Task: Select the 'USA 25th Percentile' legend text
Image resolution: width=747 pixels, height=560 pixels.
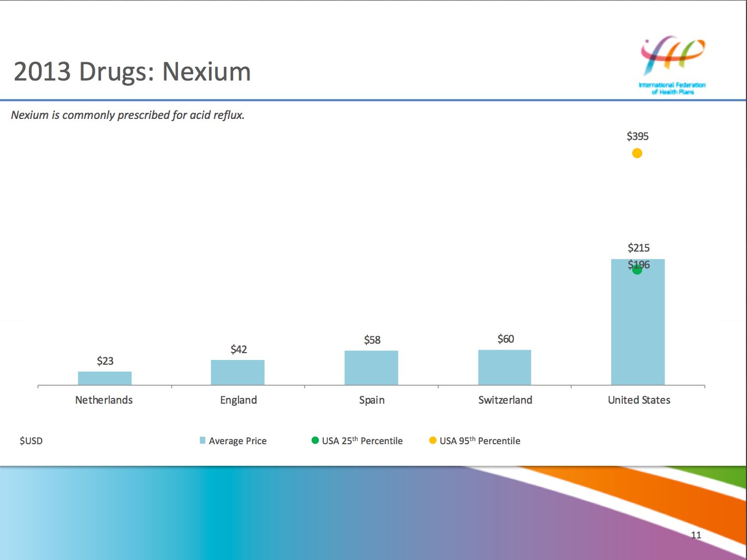Action: click(362, 441)
